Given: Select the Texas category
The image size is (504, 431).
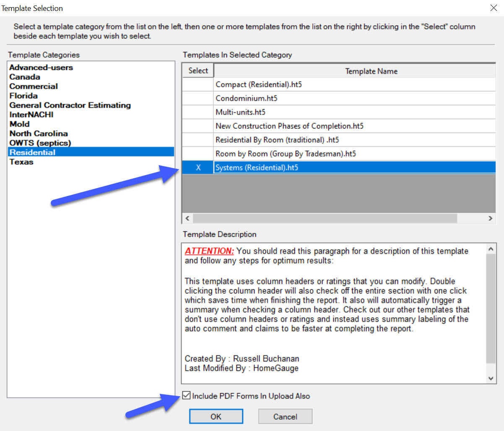Looking at the screenshot, I should pos(21,162).
